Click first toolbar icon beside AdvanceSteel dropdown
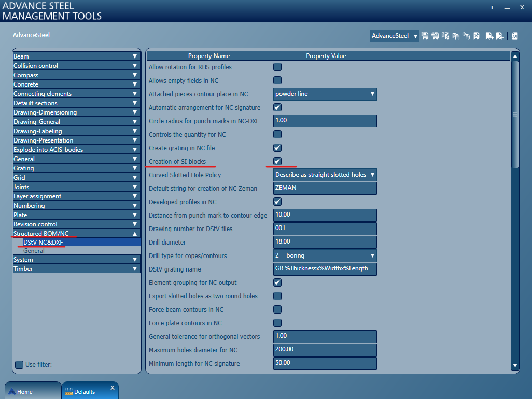This screenshot has width=532, height=399. pos(425,36)
